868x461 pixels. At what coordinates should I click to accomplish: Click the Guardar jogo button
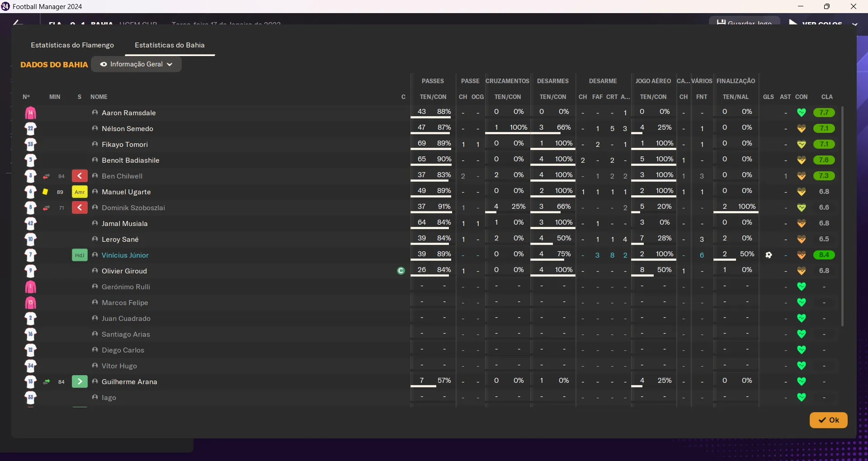pos(745,22)
